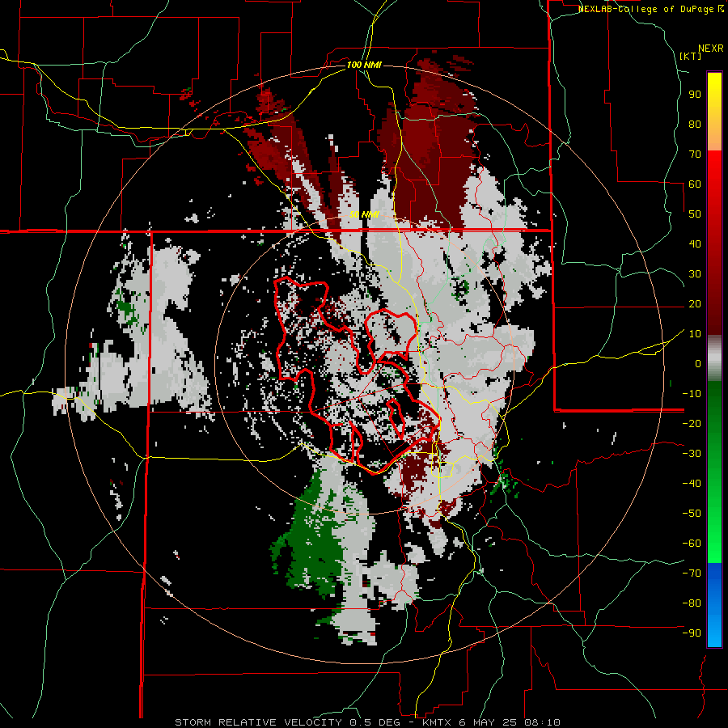Click the 70 value on the velocity scale
Image resolution: width=728 pixels, height=728 pixels.
point(695,154)
